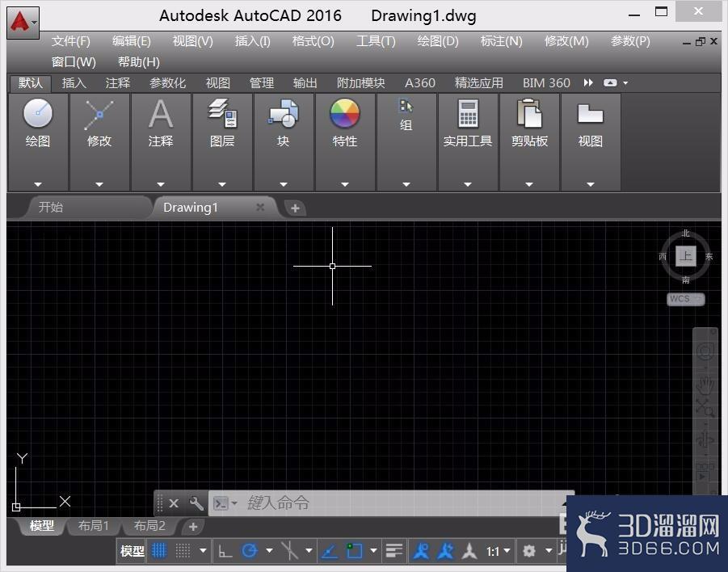Click the red AutoCAD application menu button
The image size is (728, 572).
(23, 23)
